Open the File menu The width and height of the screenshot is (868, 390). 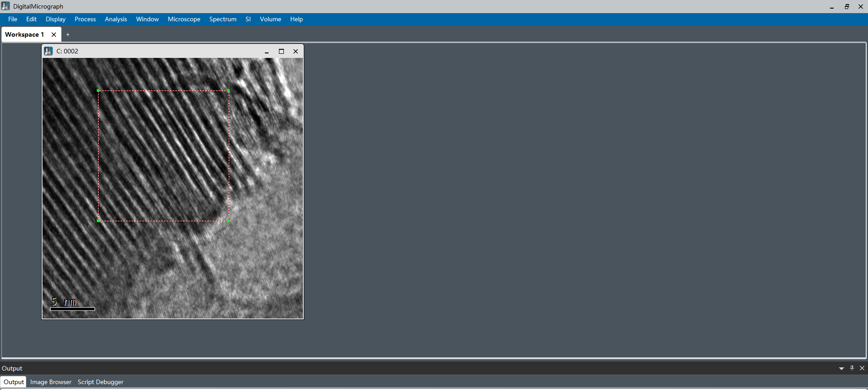click(13, 19)
